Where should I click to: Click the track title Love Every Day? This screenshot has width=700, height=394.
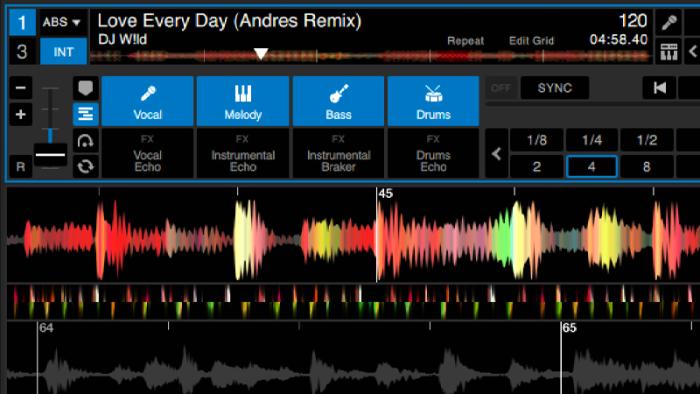(229, 21)
